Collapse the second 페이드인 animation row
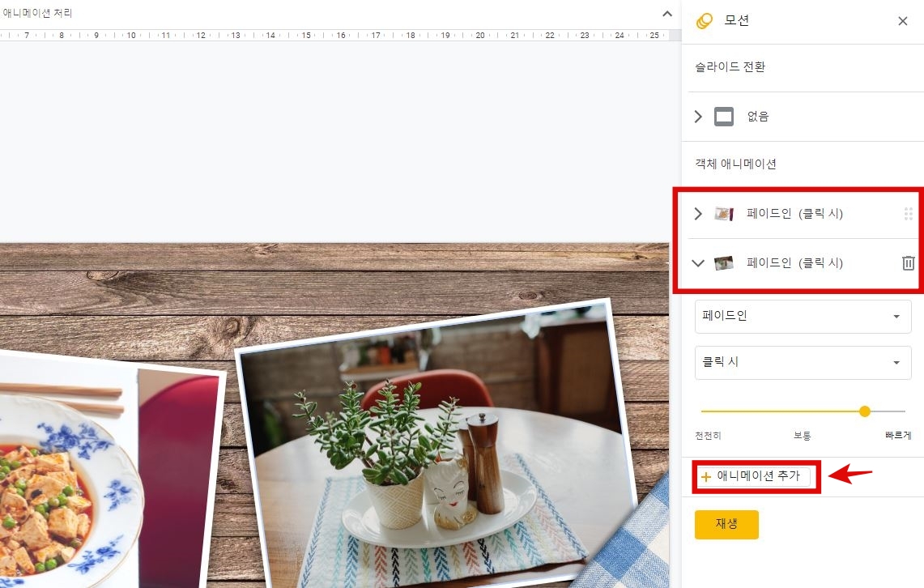This screenshot has width=924, height=588. click(x=698, y=262)
